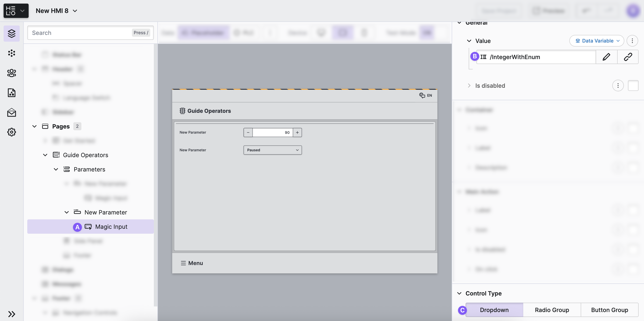Click the pencil edit icon for IntegerWithEnum
The width and height of the screenshot is (644, 321).
tap(606, 57)
